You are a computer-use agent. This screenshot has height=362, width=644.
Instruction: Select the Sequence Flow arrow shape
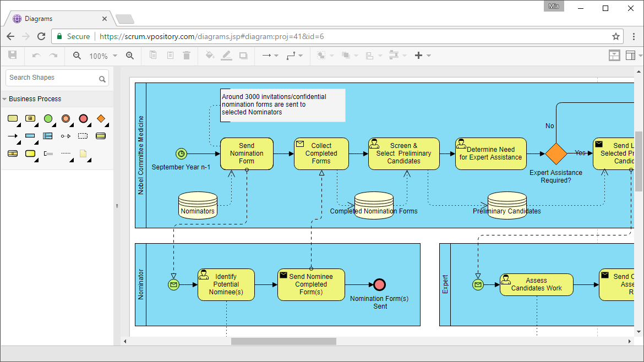coord(13,136)
